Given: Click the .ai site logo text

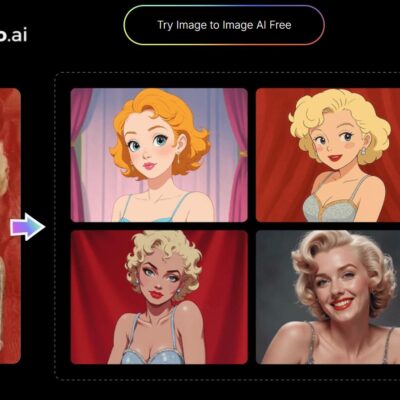Looking at the screenshot, I should point(13,35).
